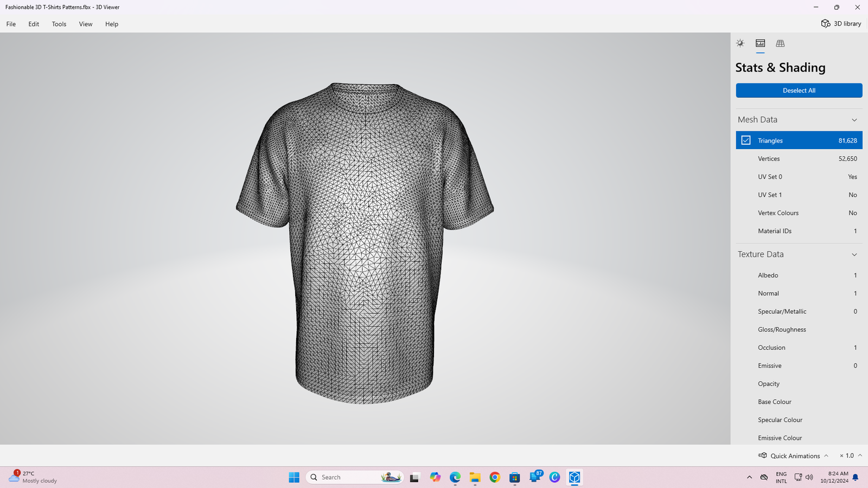This screenshot has width=868, height=488.
Task: Select the UV Set 1 row
Action: [x=799, y=195]
